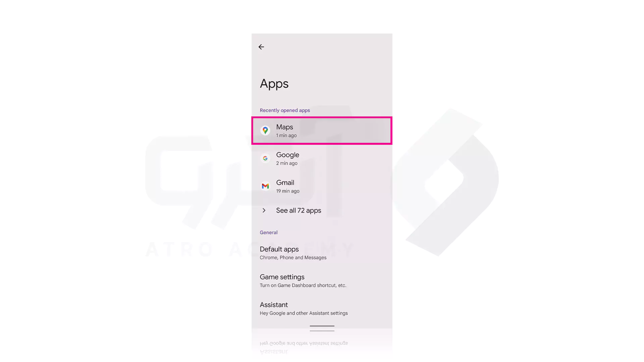
Task: Open Default apps settings
Action: (322, 253)
